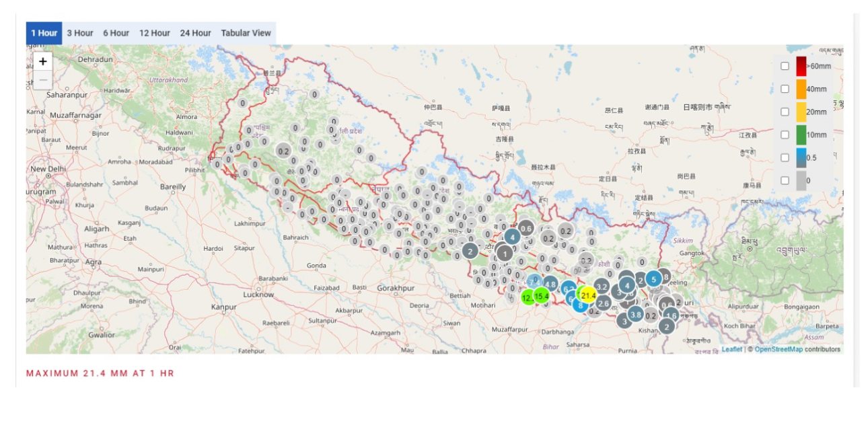Click the 'Dehradun' map label
Viewport: 868px width, 421px height.
tap(95, 59)
